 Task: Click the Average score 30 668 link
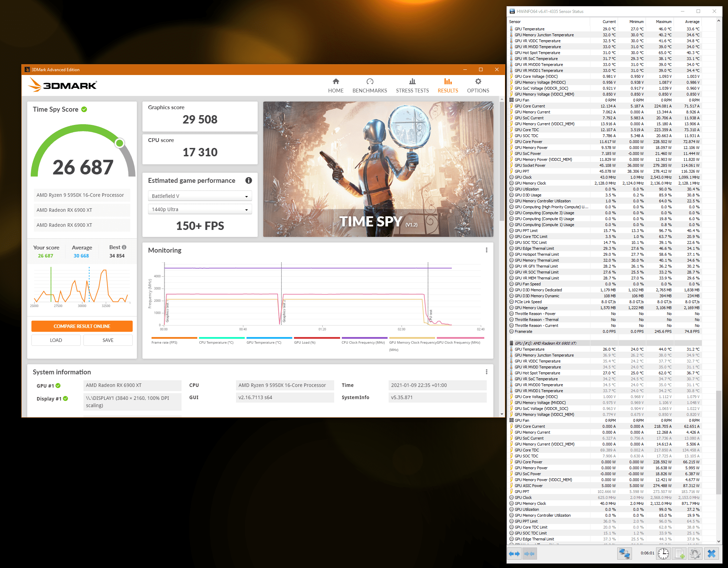tap(81, 256)
